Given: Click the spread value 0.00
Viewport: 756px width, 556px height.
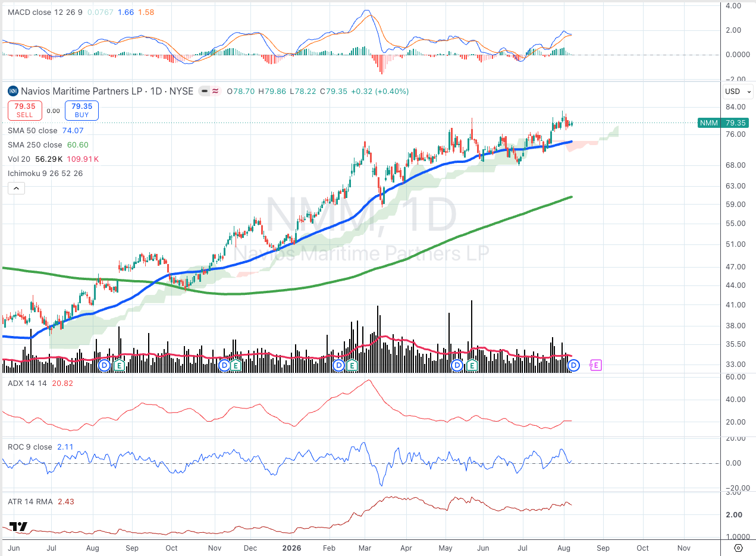Looking at the screenshot, I should (53, 111).
